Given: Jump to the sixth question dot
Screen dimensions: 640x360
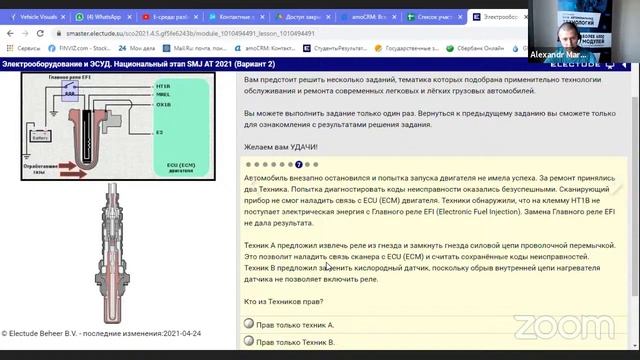Looking at the screenshot, I should coord(290,164).
